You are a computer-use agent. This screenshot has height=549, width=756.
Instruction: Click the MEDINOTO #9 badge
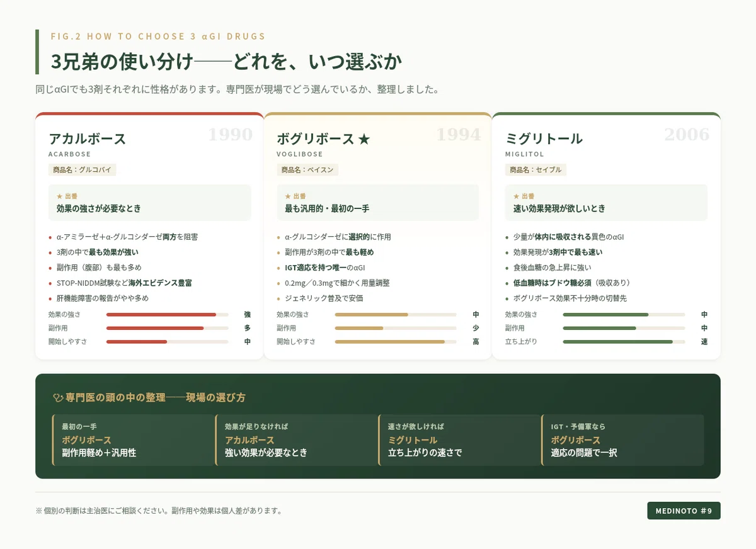pyautogui.click(x=684, y=511)
